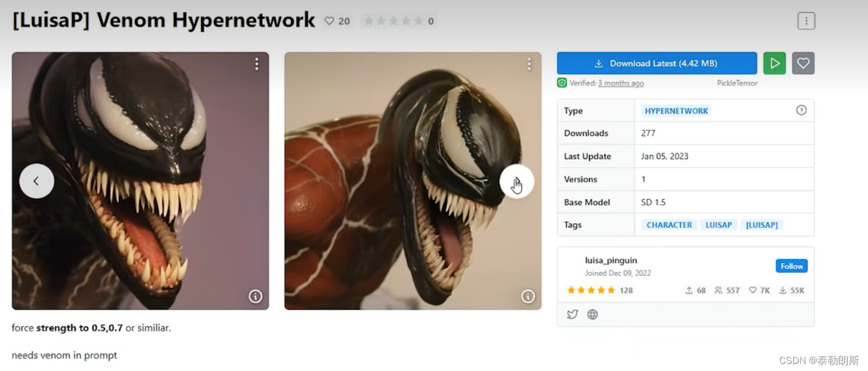The height and width of the screenshot is (371, 868).
Task: Click the Base Model value SD 1.5
Action: 653,202
